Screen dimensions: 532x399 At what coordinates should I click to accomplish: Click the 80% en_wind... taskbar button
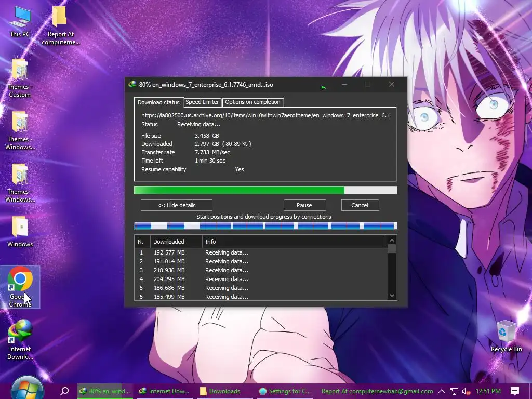(x=105, y=391)
